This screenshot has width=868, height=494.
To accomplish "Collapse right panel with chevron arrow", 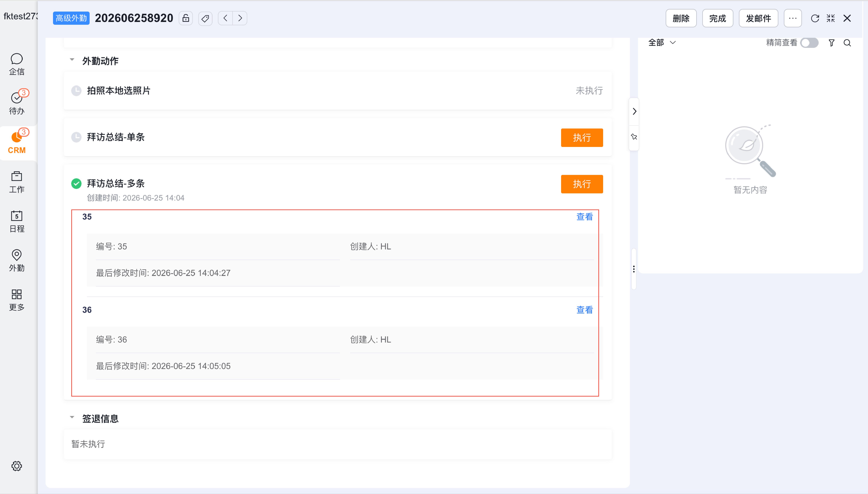I will (x=634, y=111).
